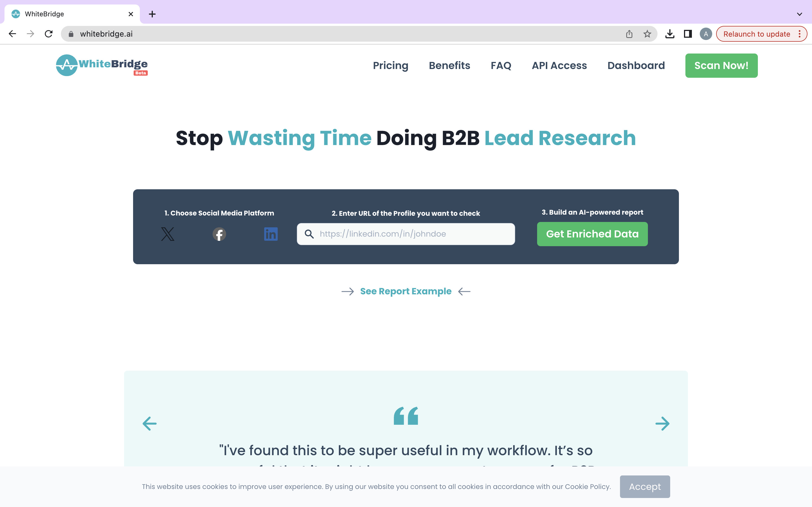812x507 pixels.
Task: Click the WhiteBridge logo
Action: 102,65
